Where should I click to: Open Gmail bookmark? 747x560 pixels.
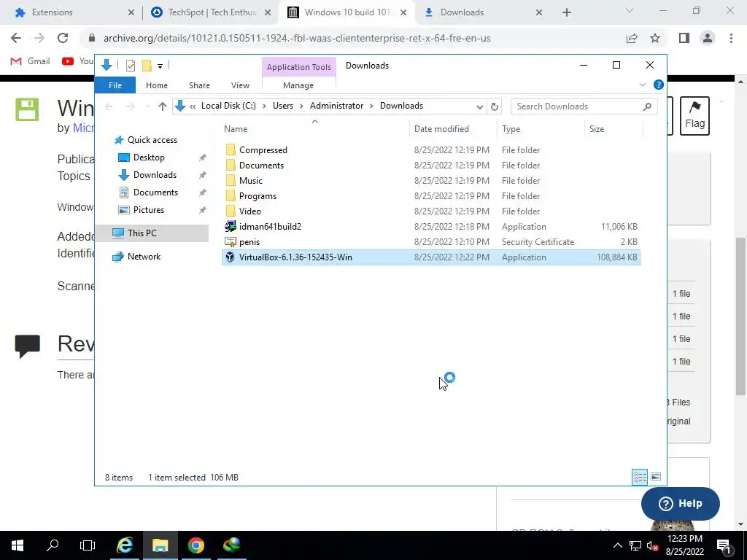point(30,61)
